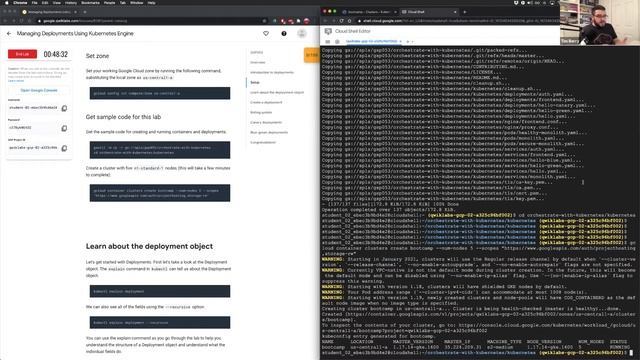Open the Help menu
The image size is (640, 360).
point(151,2)
